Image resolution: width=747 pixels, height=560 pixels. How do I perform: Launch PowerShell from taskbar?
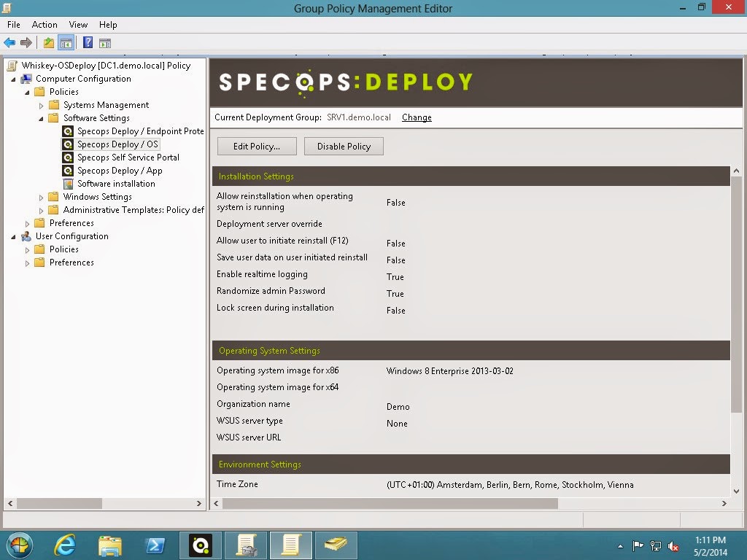point(155,545)
